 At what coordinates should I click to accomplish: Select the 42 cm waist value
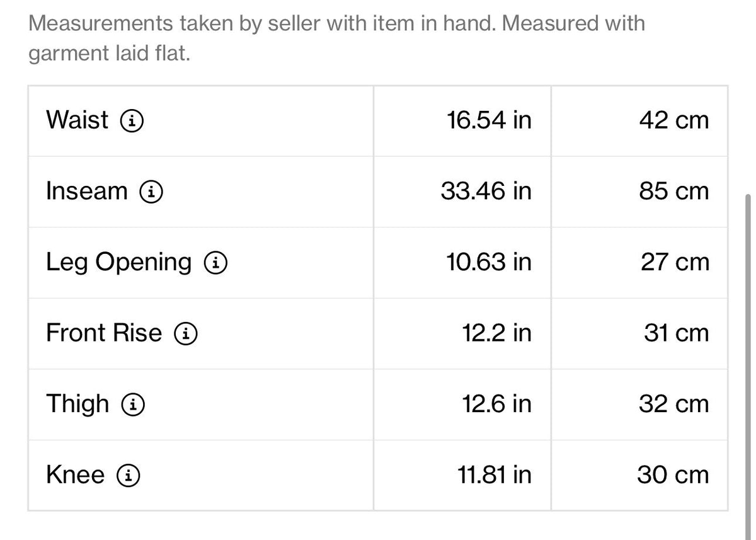[674, 120]
